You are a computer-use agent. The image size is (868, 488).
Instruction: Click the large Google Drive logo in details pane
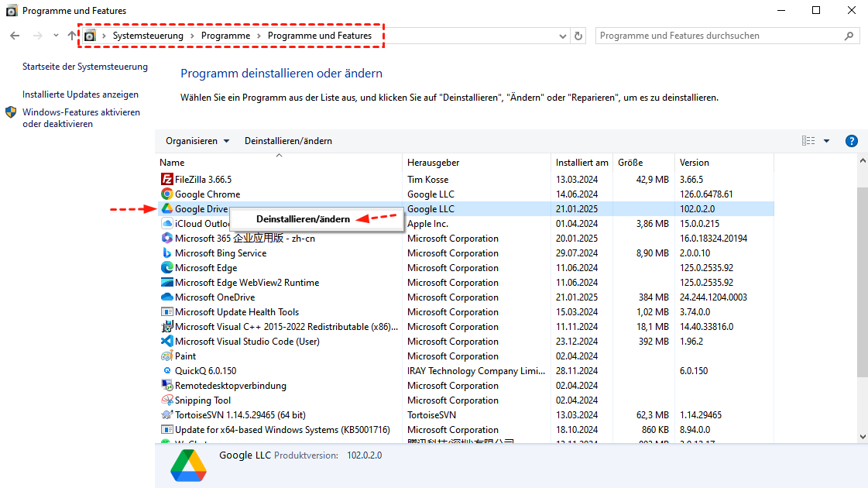[x=188, y=466]
